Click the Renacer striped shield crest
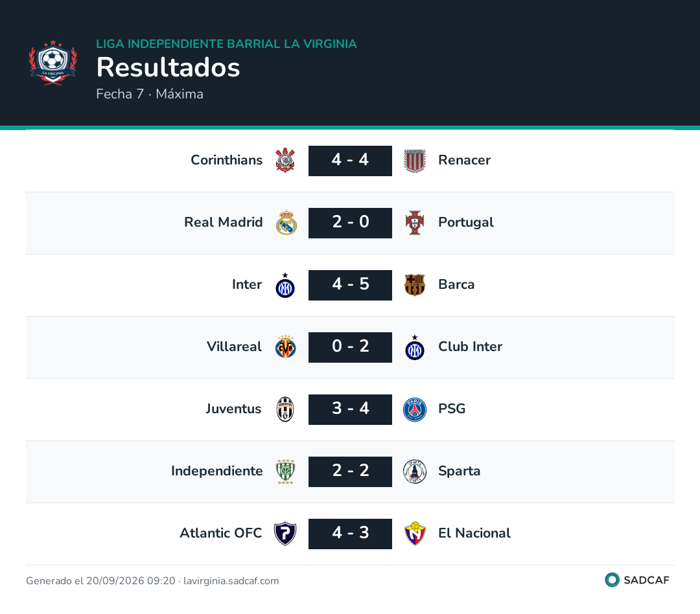Viewport: 700px width, 614px height. click(x=415, y=161)
